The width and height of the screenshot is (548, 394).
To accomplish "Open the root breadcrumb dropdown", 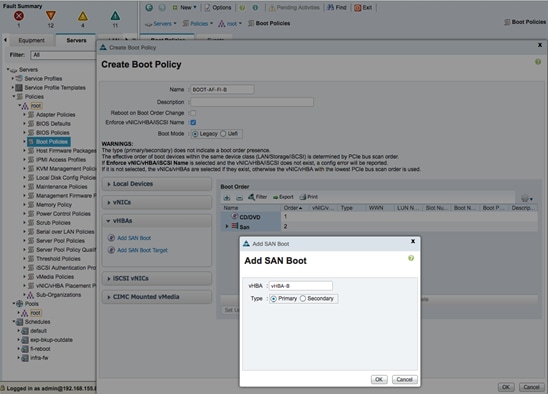I will (230, 23).
